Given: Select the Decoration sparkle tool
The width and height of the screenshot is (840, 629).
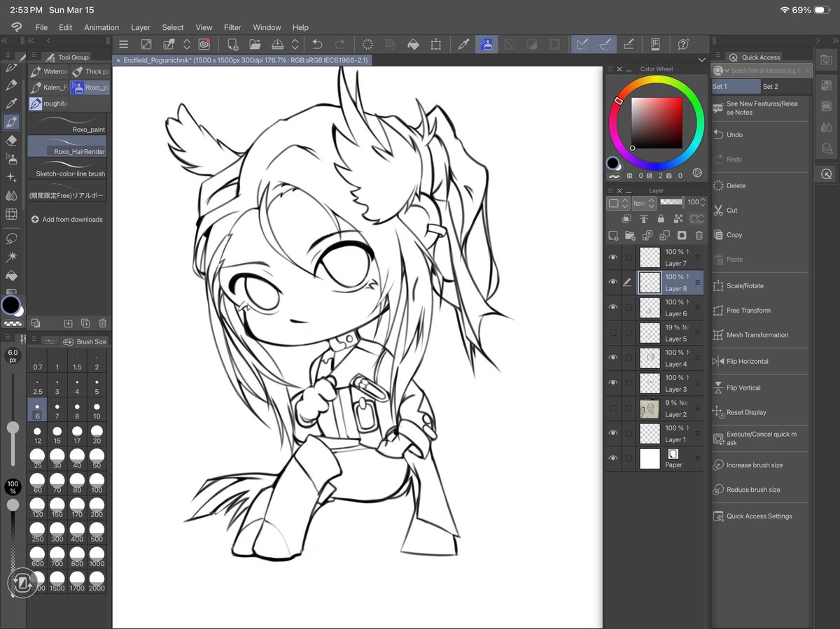Looking at the screenshot, I should (x=11, y=178).
